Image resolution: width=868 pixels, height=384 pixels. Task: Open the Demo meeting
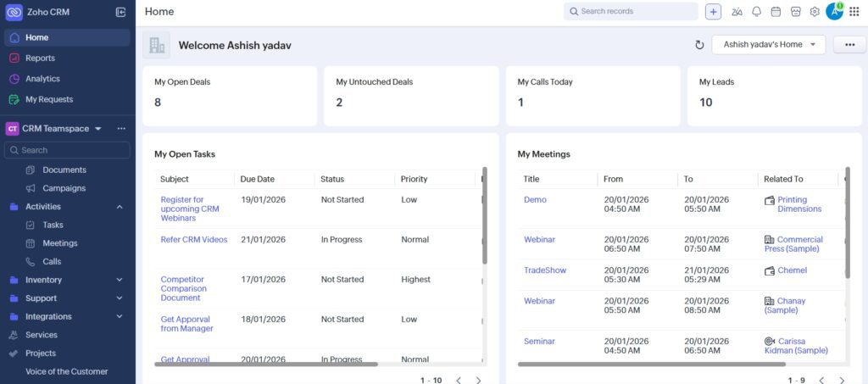(535, 200)
